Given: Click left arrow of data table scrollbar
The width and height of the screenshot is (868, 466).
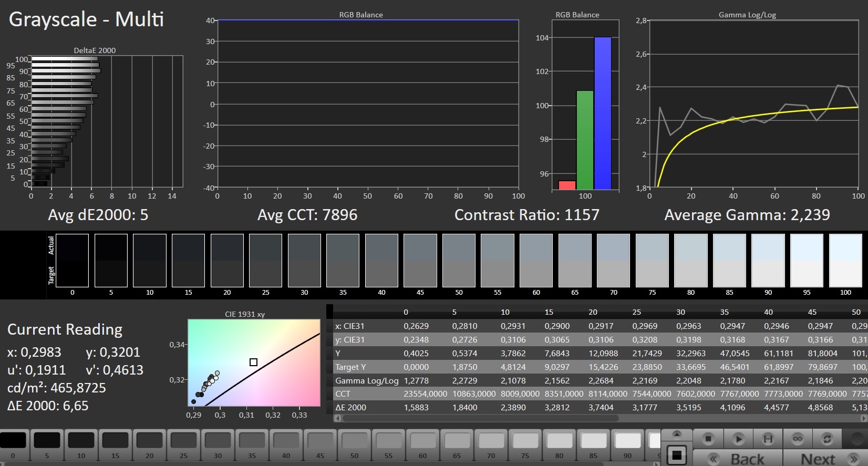Looking at the screenshot, I should point(337,419).
